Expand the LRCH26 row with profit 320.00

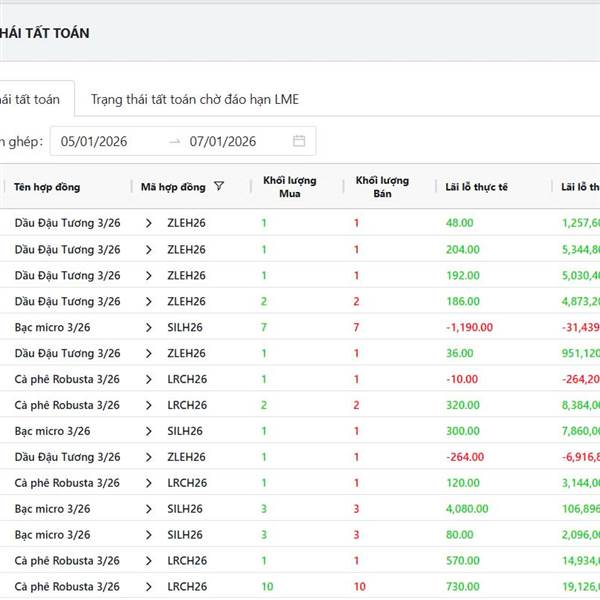tap(149, 405)
